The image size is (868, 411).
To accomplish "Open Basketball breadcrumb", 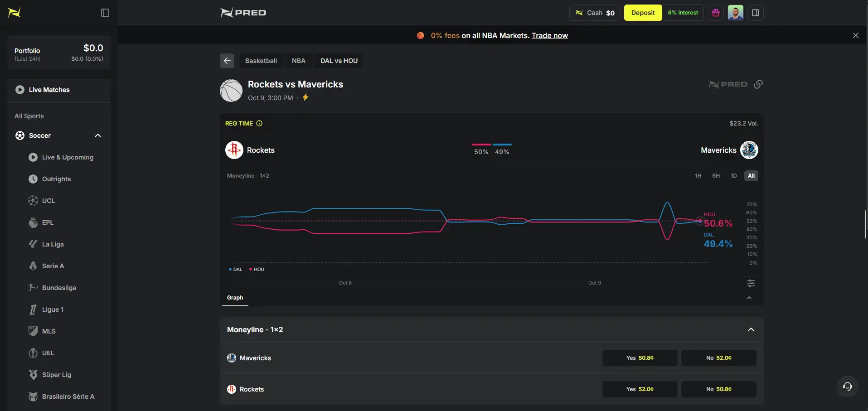I will pos(261,61).
